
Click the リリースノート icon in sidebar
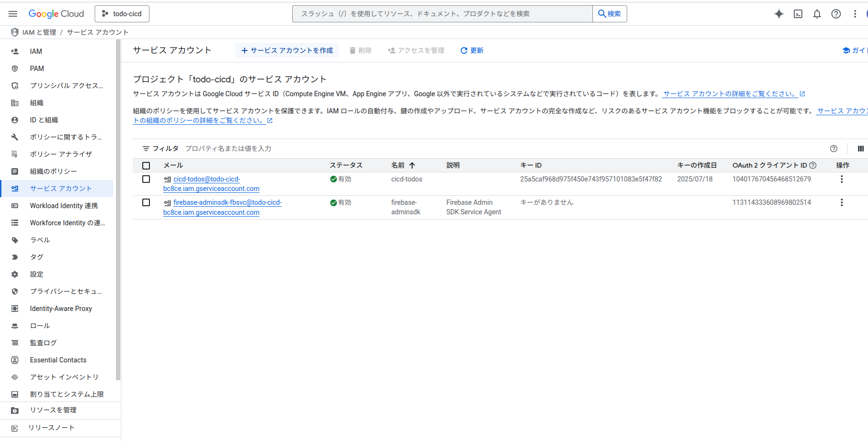coord(15,428)
